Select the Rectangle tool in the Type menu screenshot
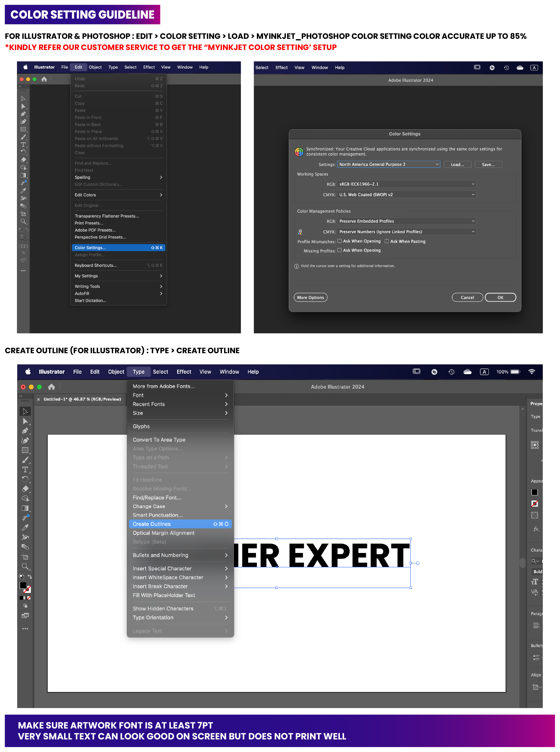 [25, 450]
